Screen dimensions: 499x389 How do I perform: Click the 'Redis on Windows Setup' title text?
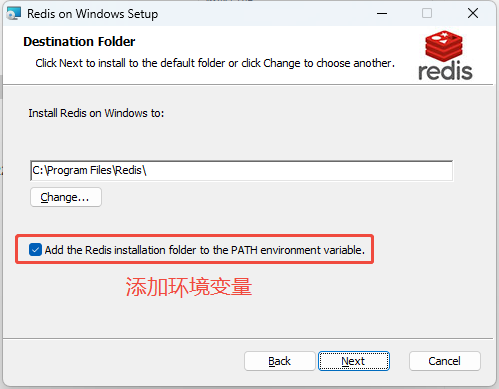[x=93, y=14]
